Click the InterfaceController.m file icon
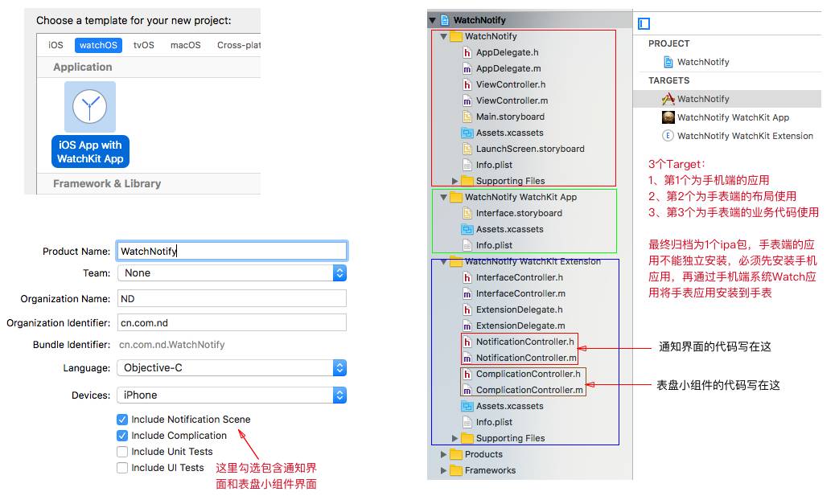The height and width of the screenshot is (504, 839). click(467, 293)
